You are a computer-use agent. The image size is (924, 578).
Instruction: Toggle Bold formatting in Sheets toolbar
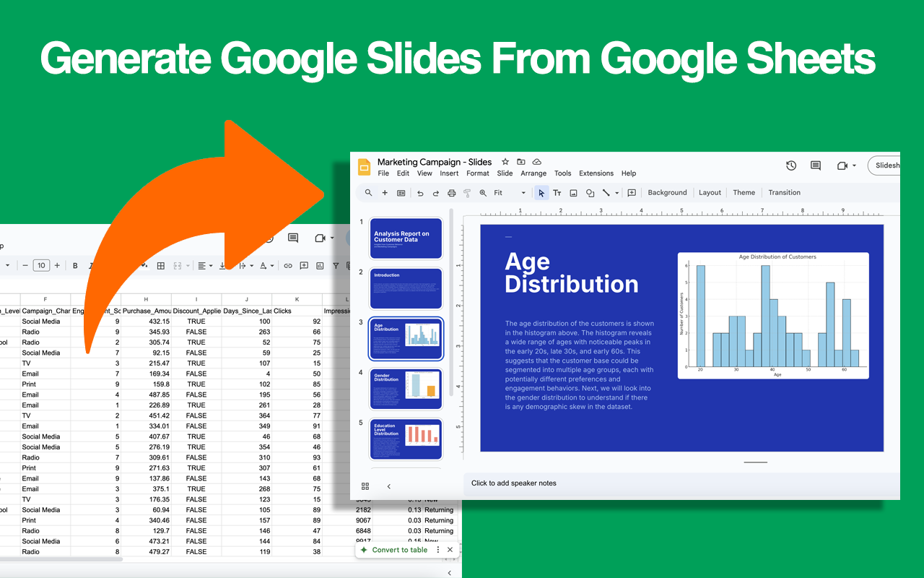(x=75, y=266)
